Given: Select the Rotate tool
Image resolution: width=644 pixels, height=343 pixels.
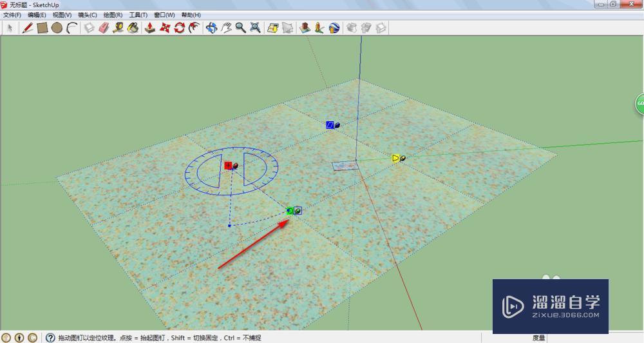Looking at the screenshot, I should tap(180, 28).
